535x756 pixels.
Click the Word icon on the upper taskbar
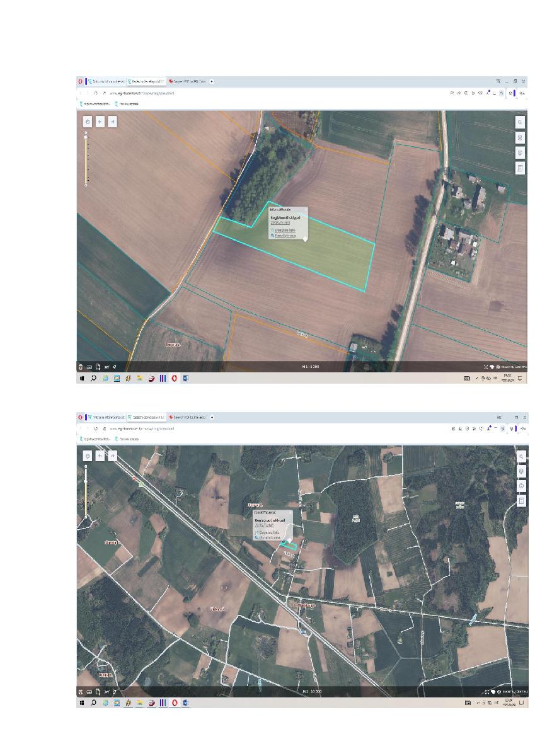click(185, 379)
